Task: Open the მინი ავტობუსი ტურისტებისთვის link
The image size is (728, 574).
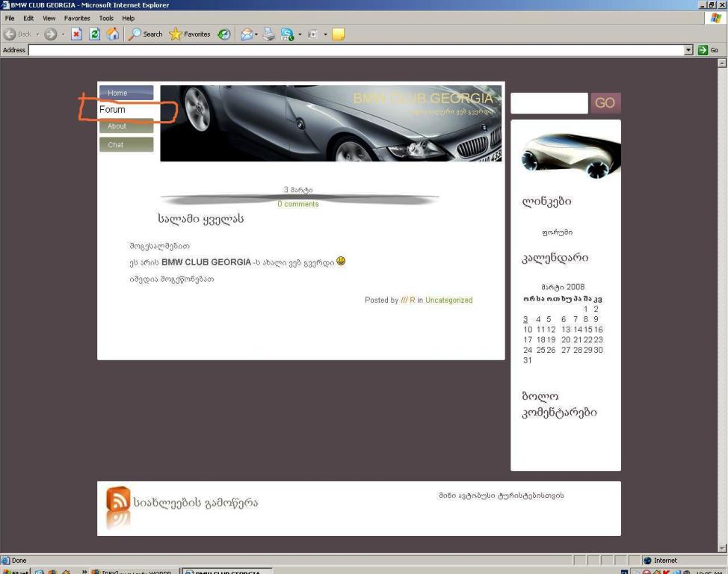Action: point(502,496)
